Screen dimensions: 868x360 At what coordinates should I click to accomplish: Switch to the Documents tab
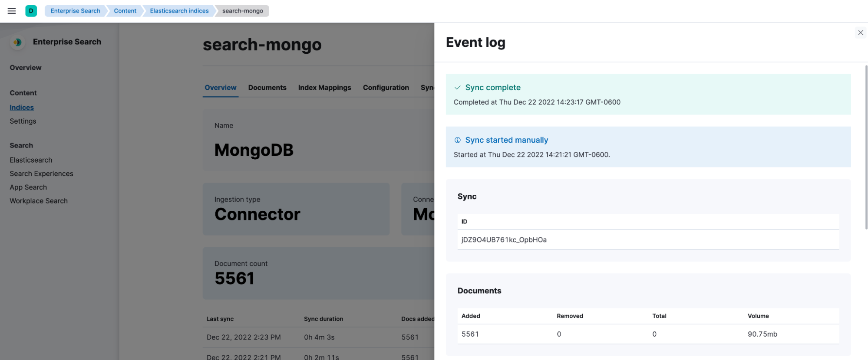coord(267,88)
